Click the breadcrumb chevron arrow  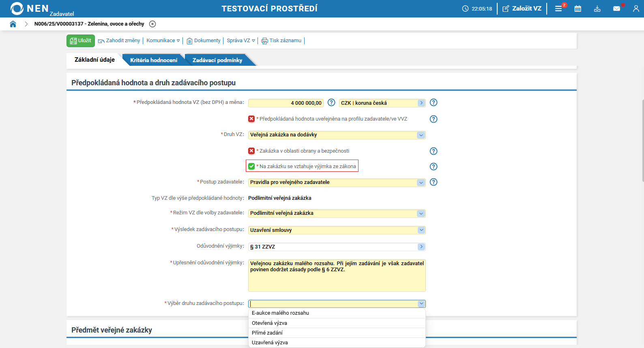(x=26, y=24)
